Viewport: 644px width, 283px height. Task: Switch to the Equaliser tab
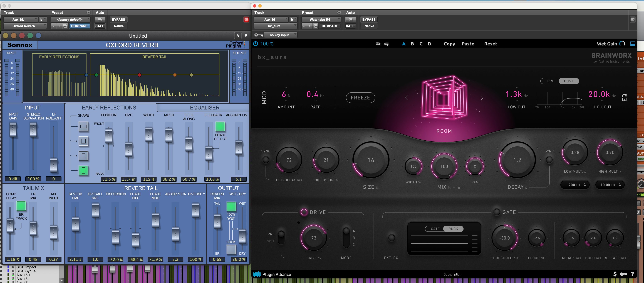[204, 108]
